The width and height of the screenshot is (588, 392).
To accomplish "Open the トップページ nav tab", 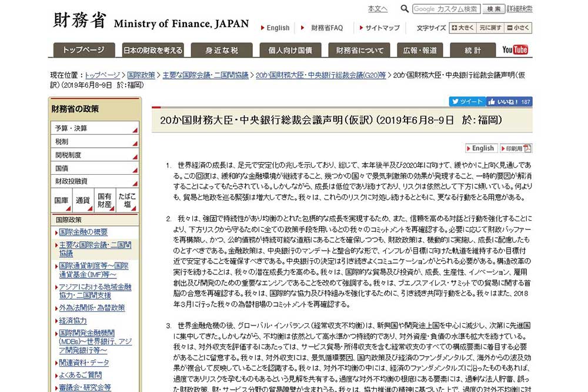I will pyautogui.click(x=84, y=49).
